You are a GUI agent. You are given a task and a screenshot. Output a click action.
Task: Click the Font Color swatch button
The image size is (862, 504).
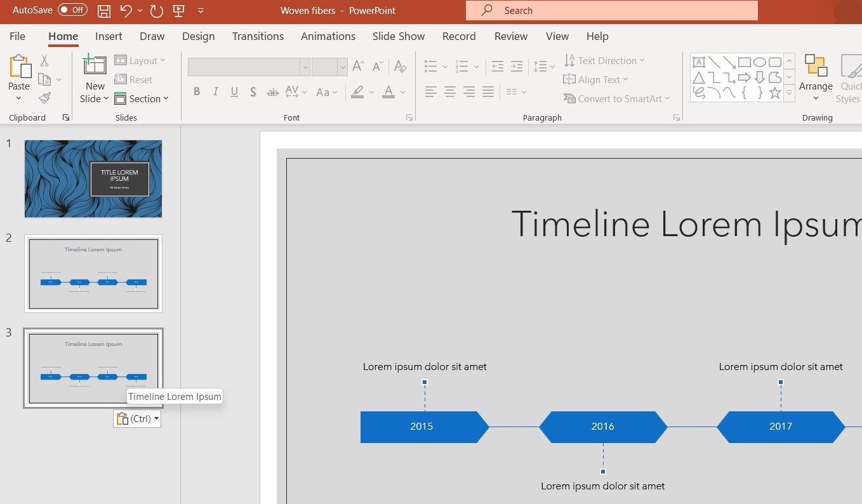[x=388, y=92]
